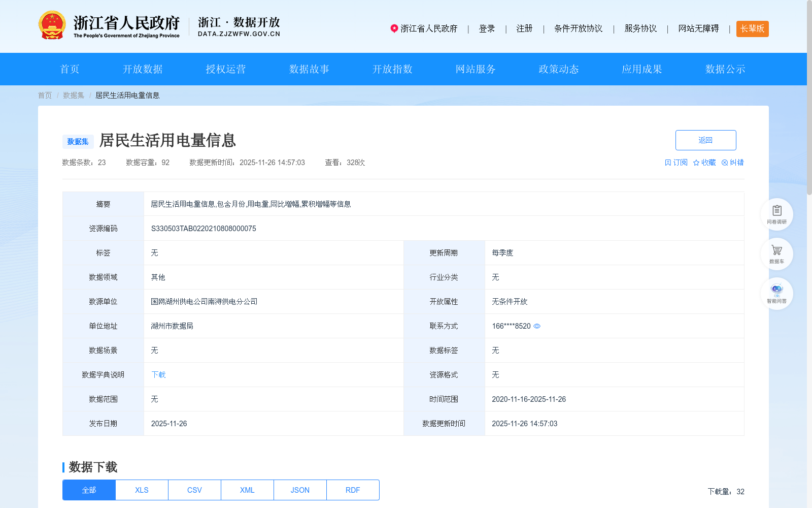Open the 数据公示 navigation item
This screenshot has width=812, height=508.
(725, 69)
